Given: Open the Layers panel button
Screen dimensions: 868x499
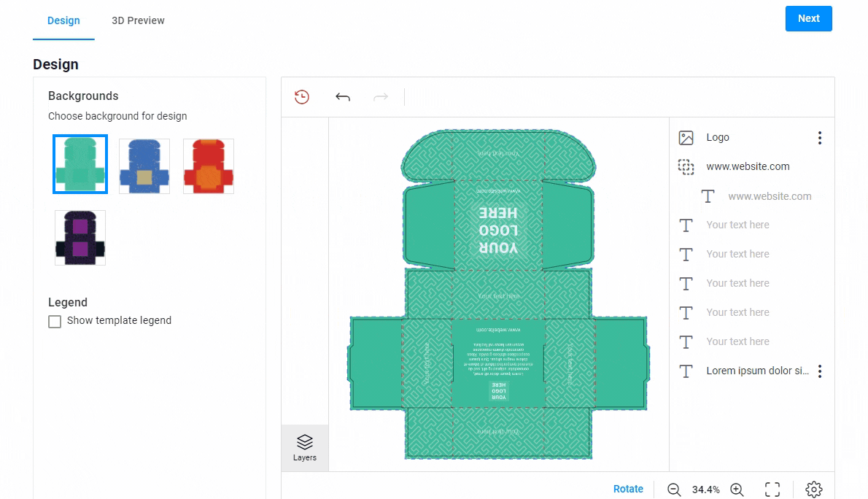Looking at the screenshot, I should [x=304, y=448].
